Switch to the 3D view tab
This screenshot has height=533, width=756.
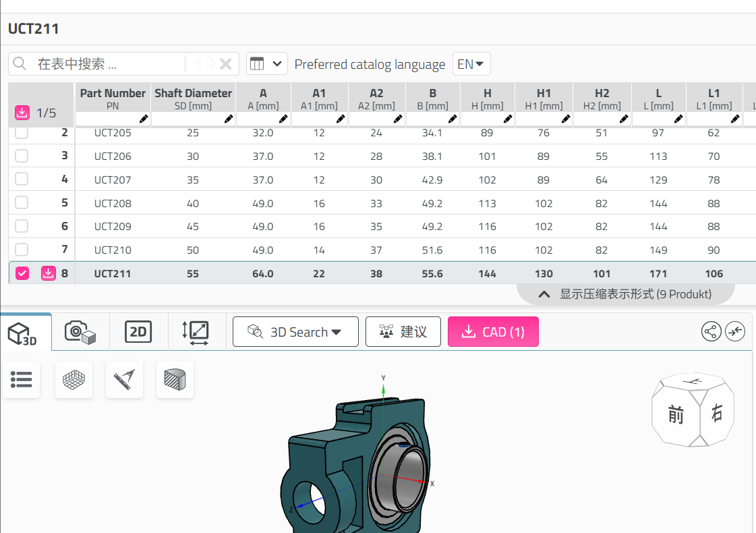point(26,333)
